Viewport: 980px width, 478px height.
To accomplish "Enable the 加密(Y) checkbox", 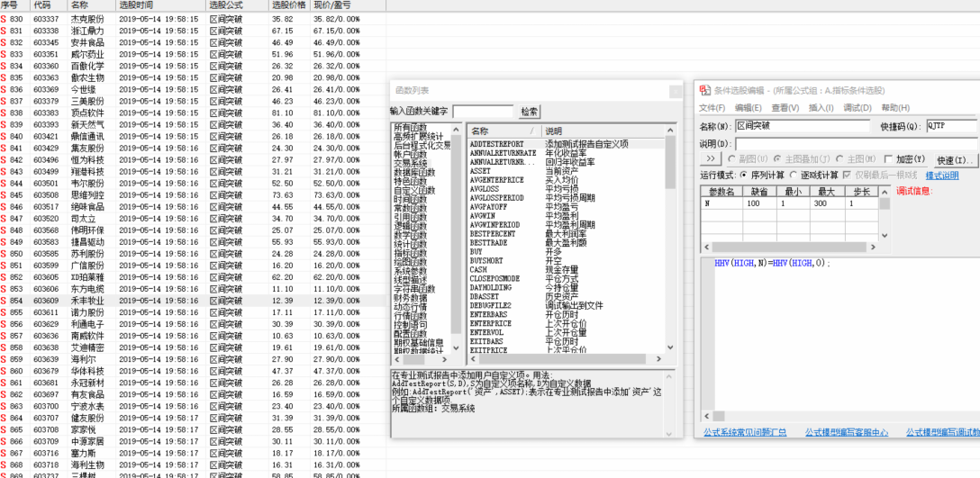I will pos(905,158).
